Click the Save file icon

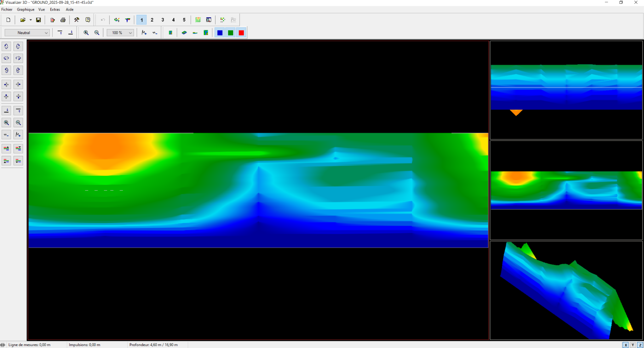tap(38, 20)
